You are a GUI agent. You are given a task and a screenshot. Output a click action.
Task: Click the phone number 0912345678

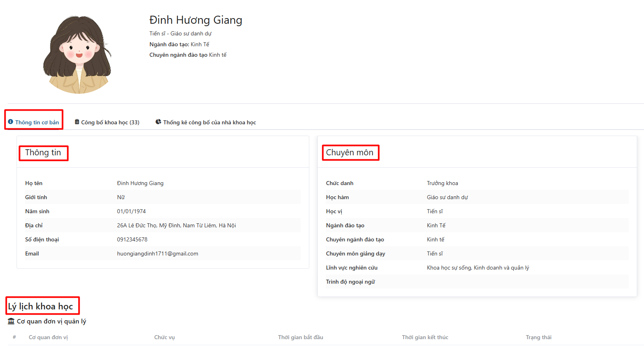132,239
